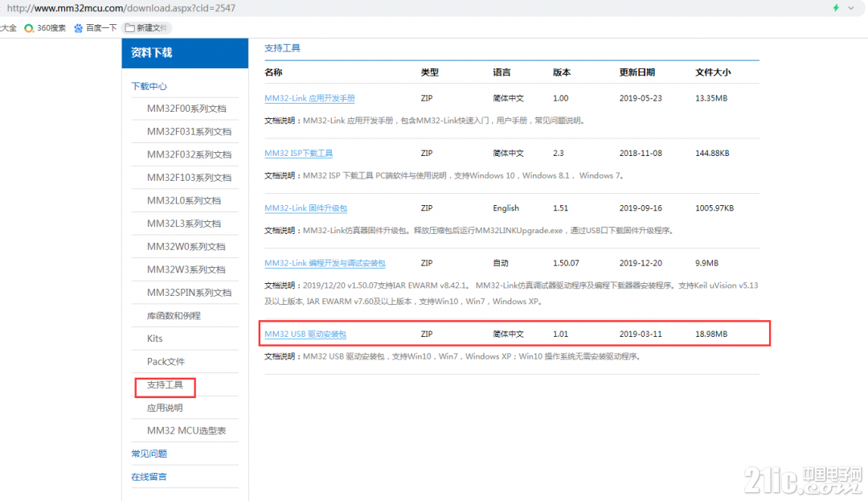Download MM32 USB 驱动安装包
868x501 pixels.
305,334
